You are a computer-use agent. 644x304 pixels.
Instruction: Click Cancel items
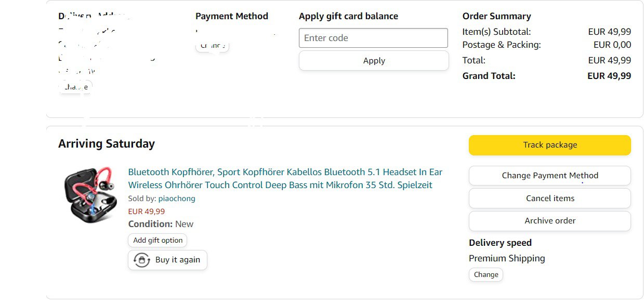549,199
